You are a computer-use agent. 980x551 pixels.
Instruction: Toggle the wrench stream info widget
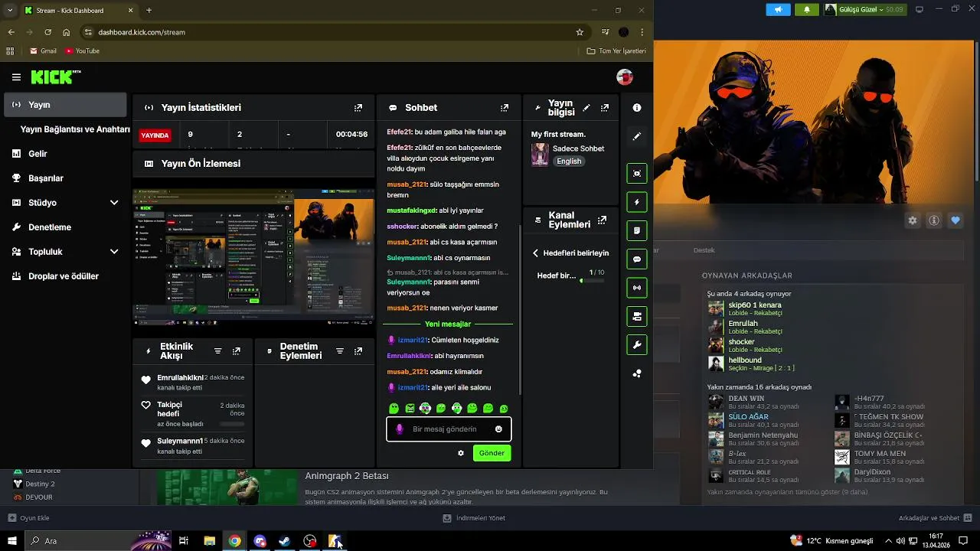click(636, 345)
